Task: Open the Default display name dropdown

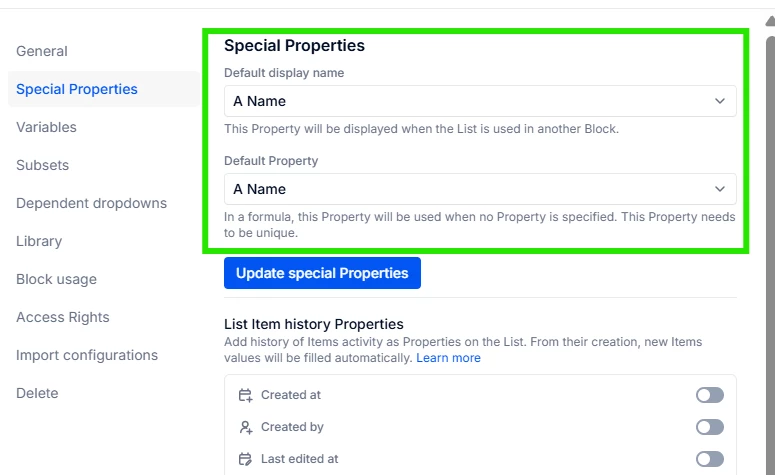Action: tap(480, 101)
